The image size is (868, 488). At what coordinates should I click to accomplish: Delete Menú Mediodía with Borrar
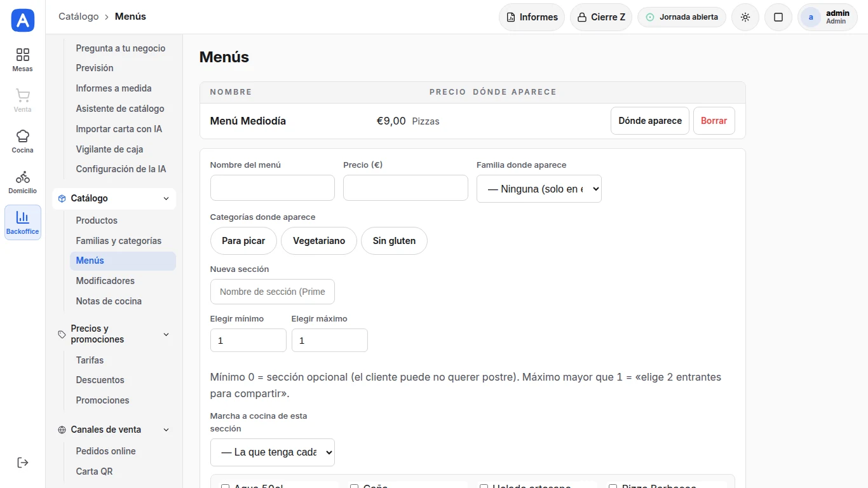pyautogui.click(x=714, y=121)
